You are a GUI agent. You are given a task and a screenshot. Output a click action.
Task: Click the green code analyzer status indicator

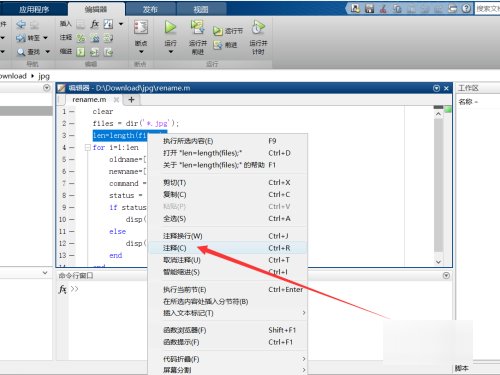coord(448,109)
